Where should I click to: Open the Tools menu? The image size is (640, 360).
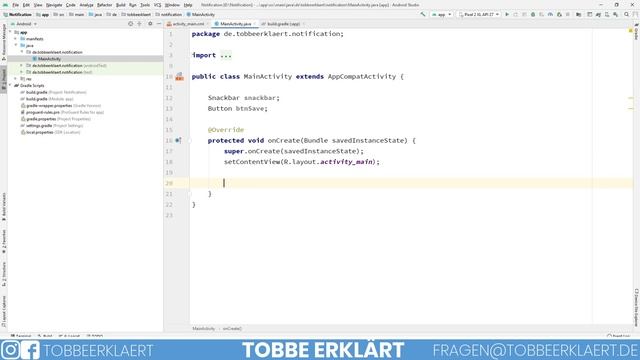tap(145, 5)
